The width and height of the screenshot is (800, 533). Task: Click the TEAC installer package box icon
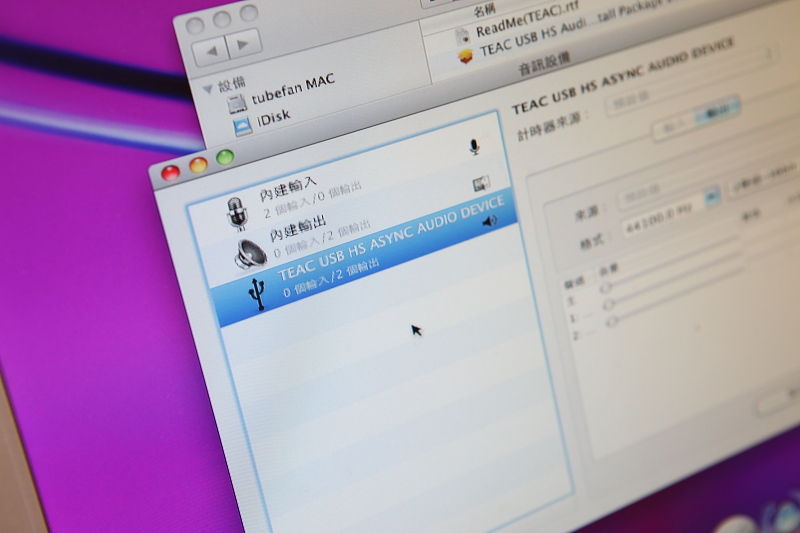click(465, 57)
